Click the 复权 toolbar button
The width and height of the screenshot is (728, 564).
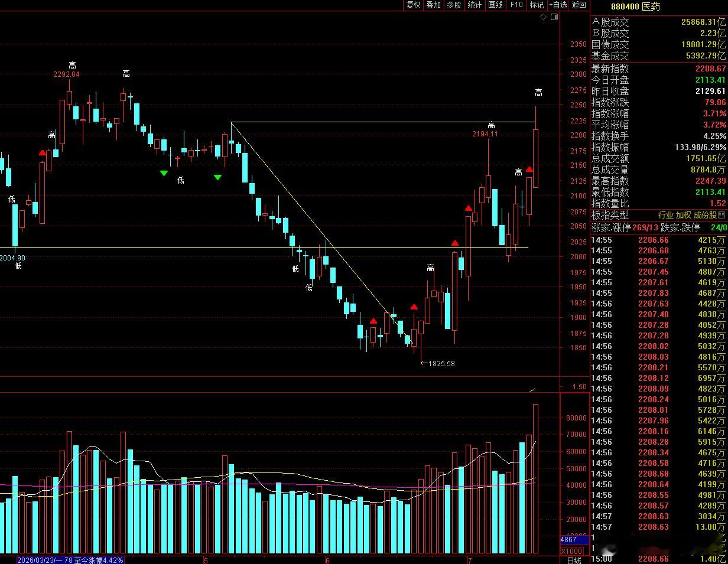(413, 5)
